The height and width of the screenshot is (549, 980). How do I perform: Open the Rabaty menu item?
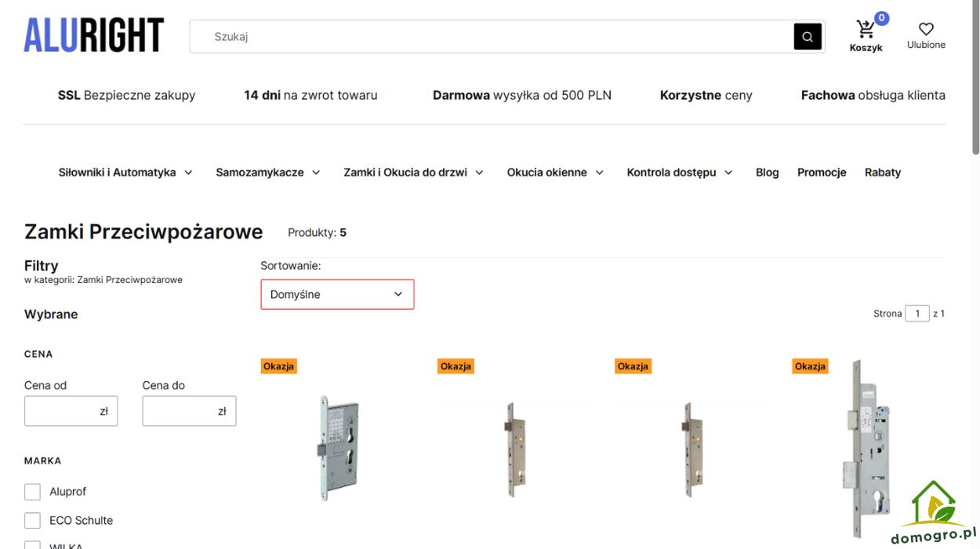point(883,173)
